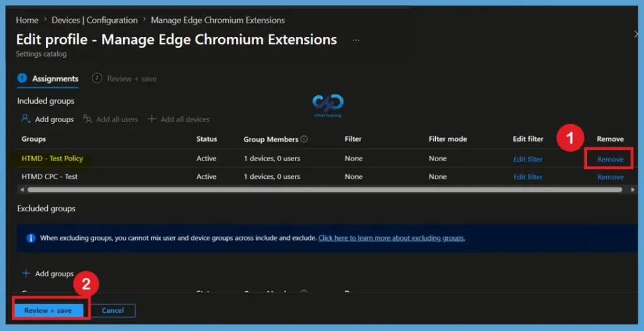Open Manage Edge Chromium Extensions breadcrumb

[218, 20]
